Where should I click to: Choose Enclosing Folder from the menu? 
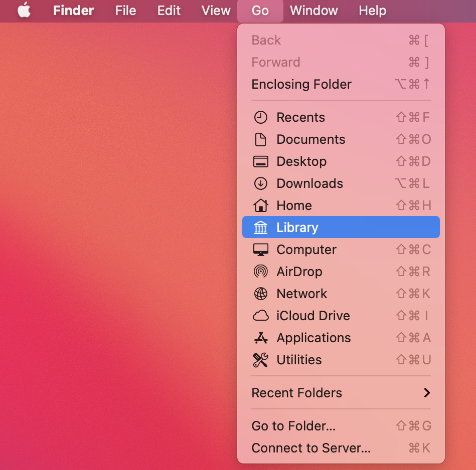(x=341, y=84)
